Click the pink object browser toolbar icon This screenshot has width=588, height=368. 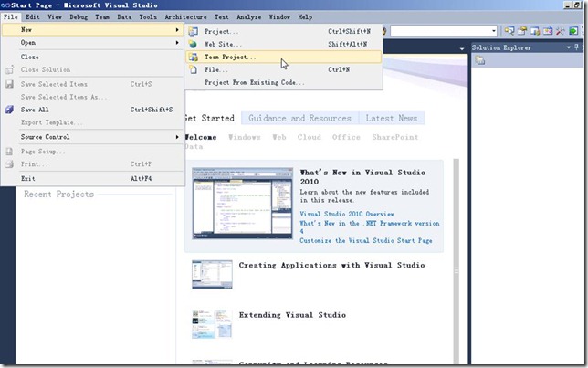(548, 31)
